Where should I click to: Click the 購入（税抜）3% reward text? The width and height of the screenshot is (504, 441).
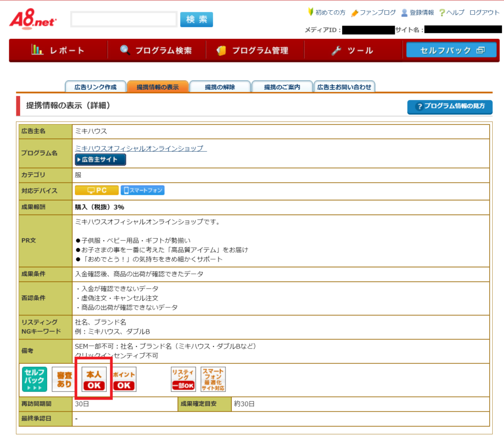[99, 207]
